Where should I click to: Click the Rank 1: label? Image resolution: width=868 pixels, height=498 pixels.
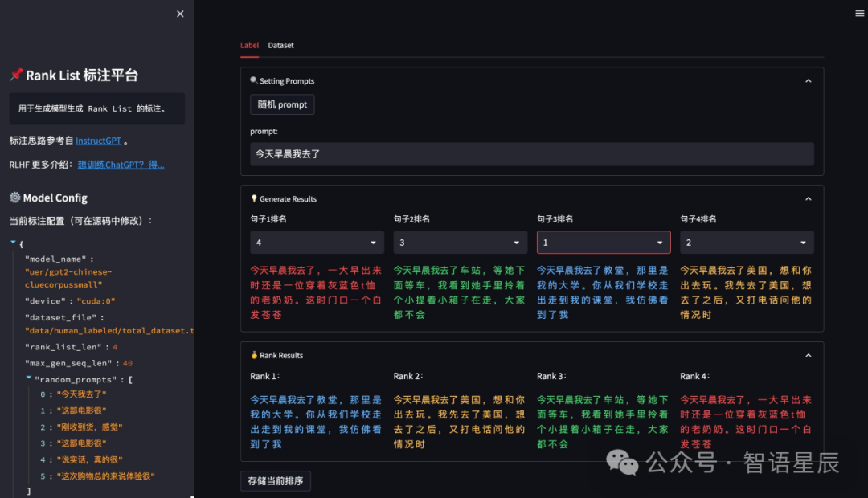click(264, 376)
